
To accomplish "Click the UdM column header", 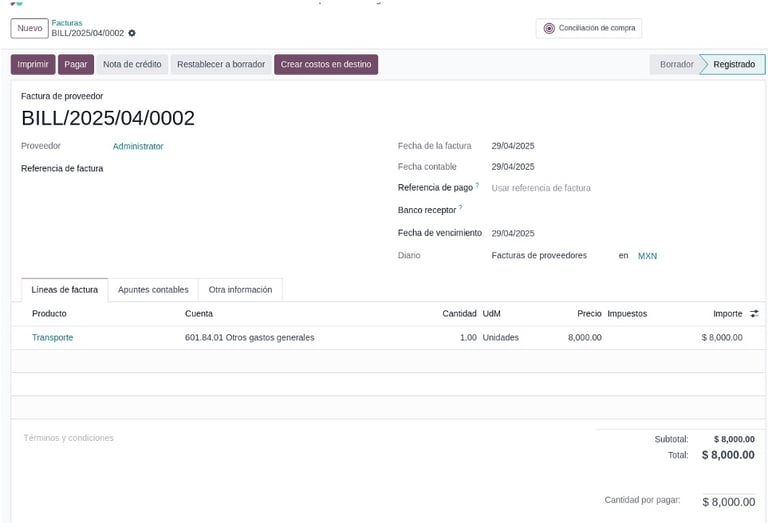I will [491, 314].
